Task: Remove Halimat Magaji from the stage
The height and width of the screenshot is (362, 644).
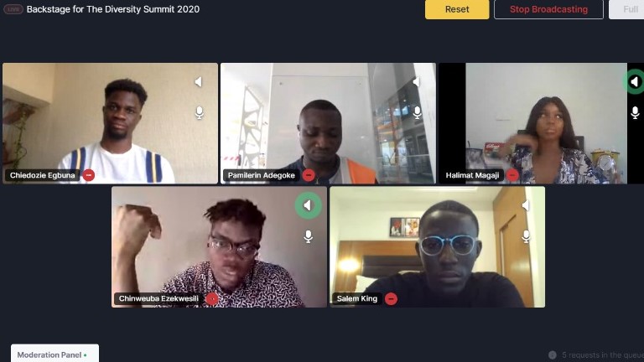Action: tap(512, 175)
